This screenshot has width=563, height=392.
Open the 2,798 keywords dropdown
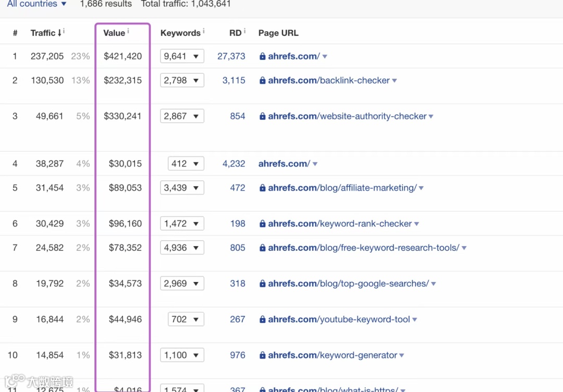tap(181, 80)
